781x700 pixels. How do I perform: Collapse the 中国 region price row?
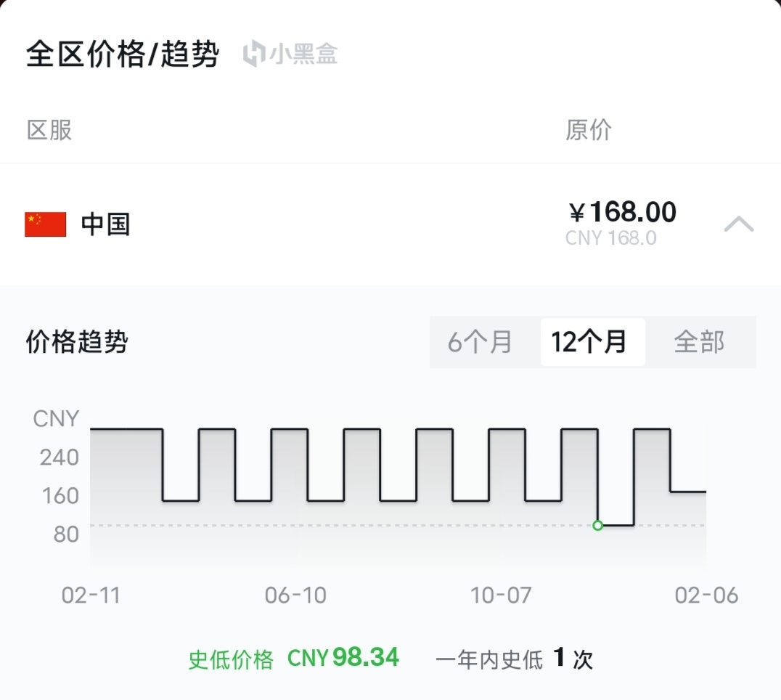tap(738, 224)
